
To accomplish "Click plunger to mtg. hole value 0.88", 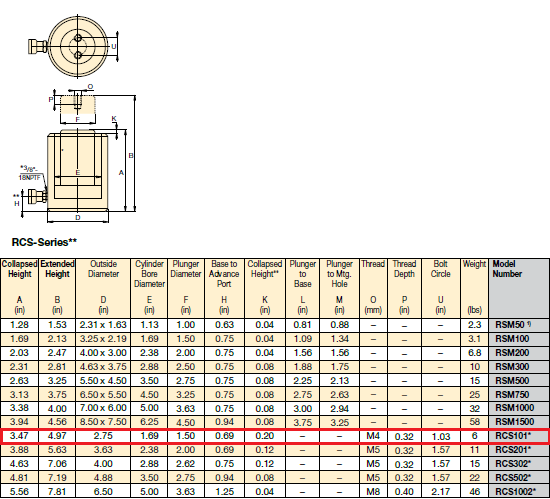I will (x=340, y=325).
